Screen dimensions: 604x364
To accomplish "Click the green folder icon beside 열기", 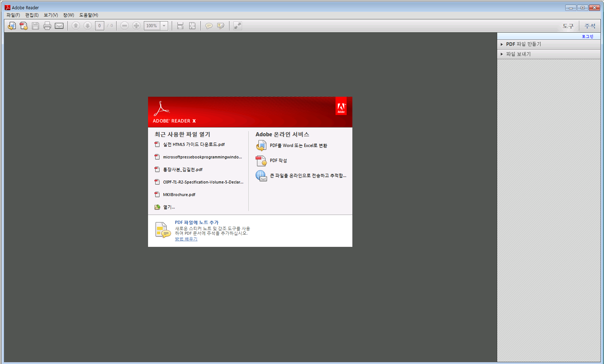I will (x=157, y=207).
